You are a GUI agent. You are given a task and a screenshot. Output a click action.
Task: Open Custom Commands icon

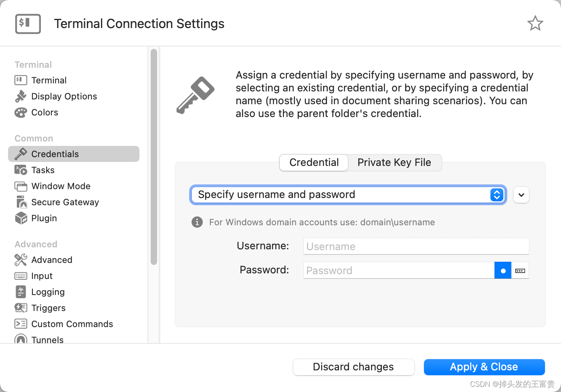coord(20,324)
